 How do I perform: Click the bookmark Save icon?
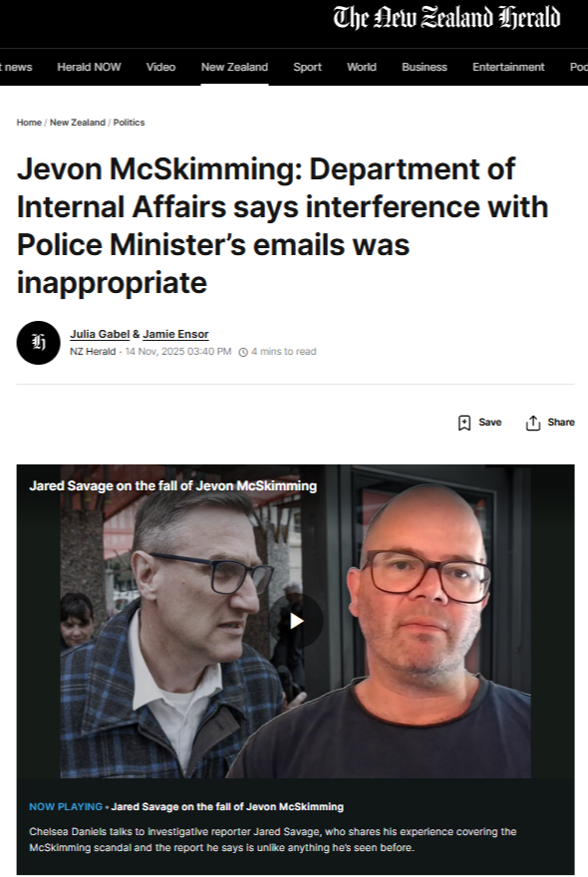tap(463, 423)
